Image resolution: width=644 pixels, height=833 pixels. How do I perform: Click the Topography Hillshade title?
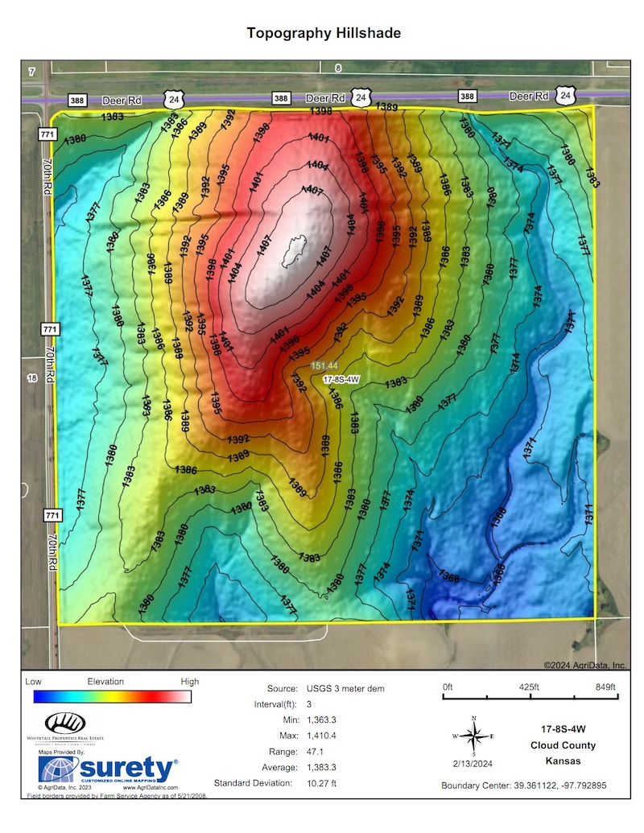(x=323, y=33)
